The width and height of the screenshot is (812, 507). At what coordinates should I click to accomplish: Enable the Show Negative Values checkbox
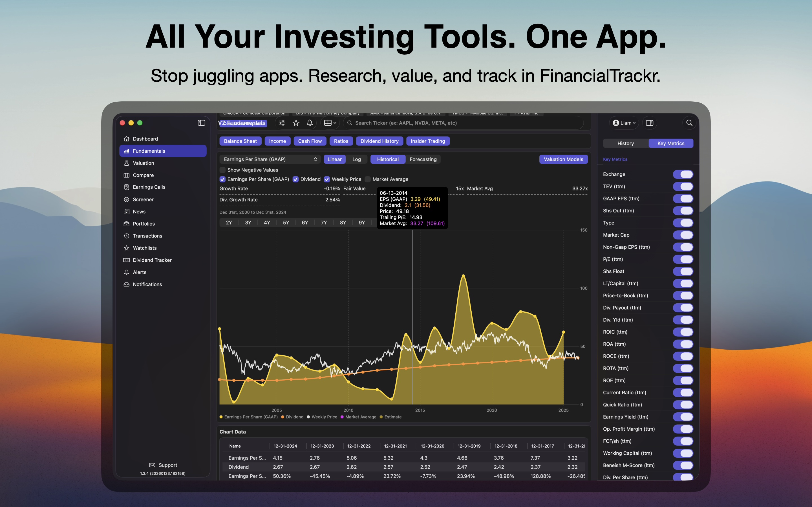tap(223, 170)
